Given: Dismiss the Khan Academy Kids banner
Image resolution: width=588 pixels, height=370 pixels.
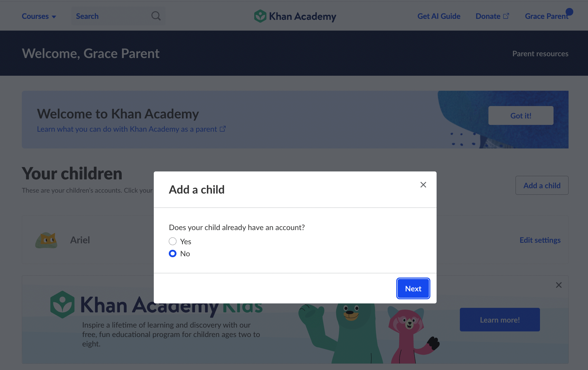Looking at the screenshot, I should pyautogui.click(x=559, y=285).
